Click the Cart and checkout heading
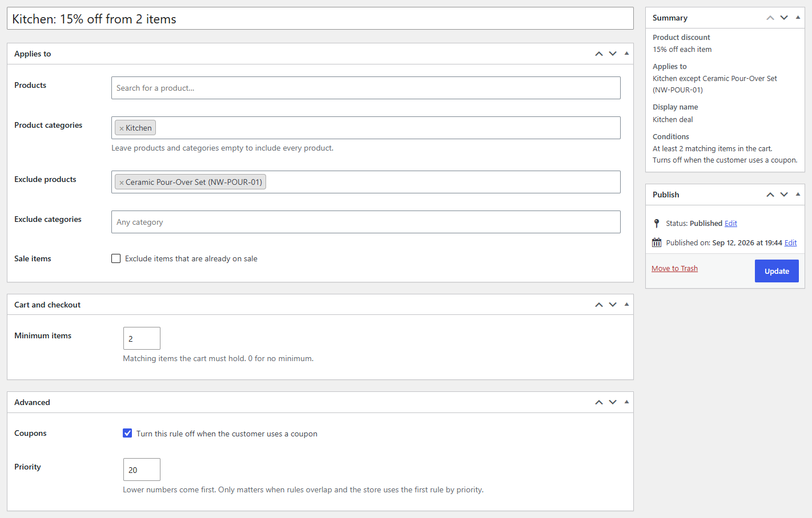The height and width of the screenshot is (518, 812). (x=47, y=305)
